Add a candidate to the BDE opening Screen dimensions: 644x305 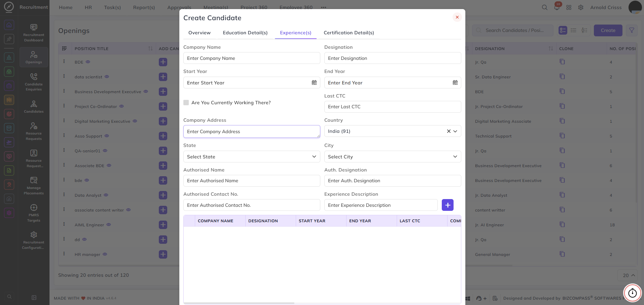click(x=163, y=62)
